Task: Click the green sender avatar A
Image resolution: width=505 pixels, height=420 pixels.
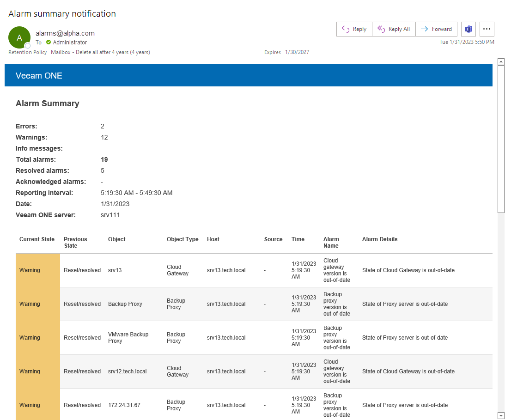Action: 19,37
